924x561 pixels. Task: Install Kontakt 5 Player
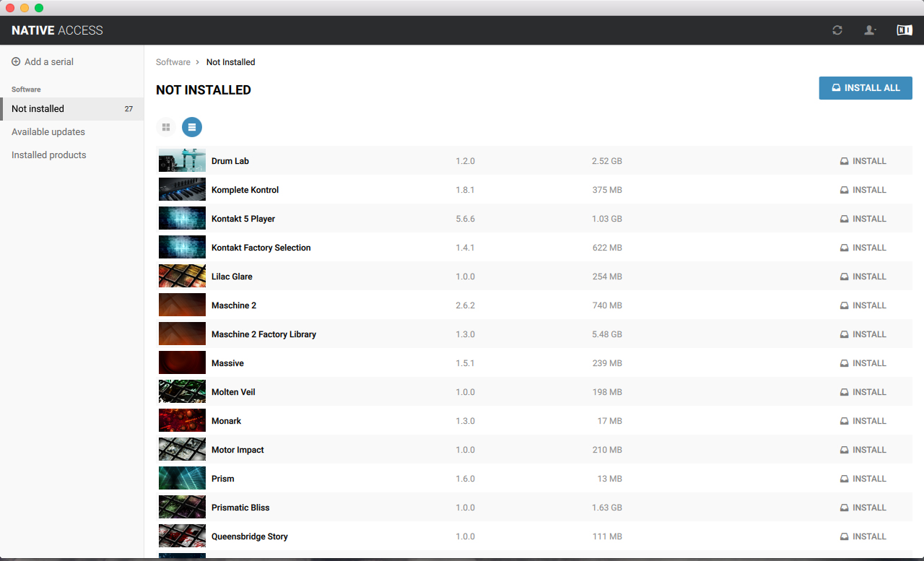[863, 219]
